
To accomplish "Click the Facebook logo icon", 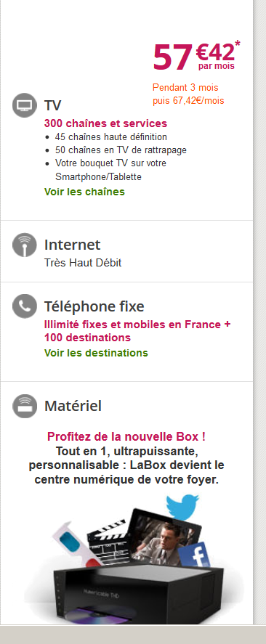I will tap(195, 555).
